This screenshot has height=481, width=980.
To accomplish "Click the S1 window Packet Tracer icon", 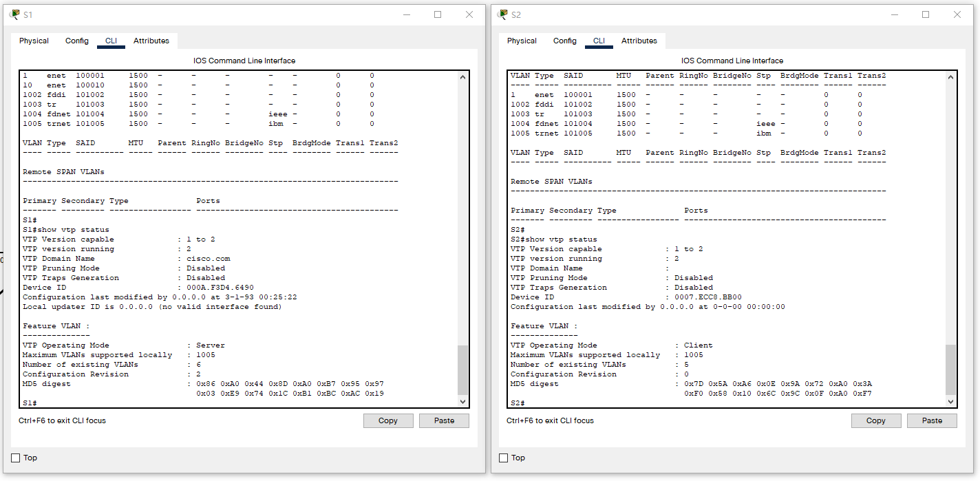I will pos(14,14).
